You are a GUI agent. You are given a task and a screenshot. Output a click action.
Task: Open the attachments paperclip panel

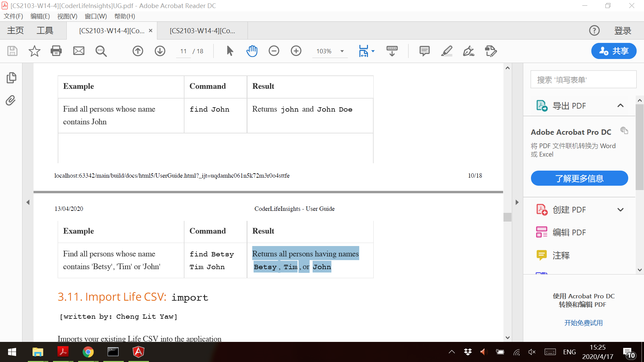11,100
